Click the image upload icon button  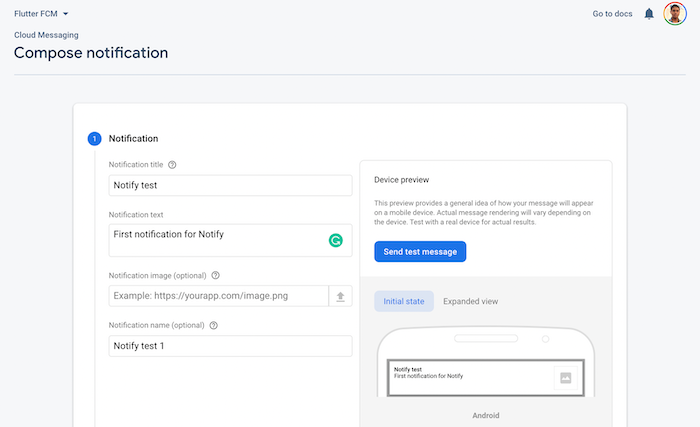341,296
